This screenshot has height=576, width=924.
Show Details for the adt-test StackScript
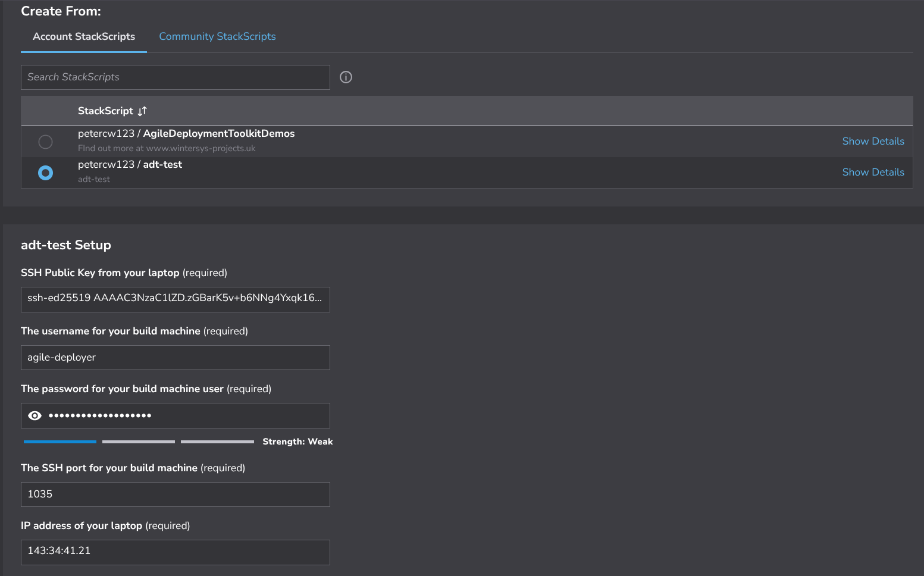(873, 172)
